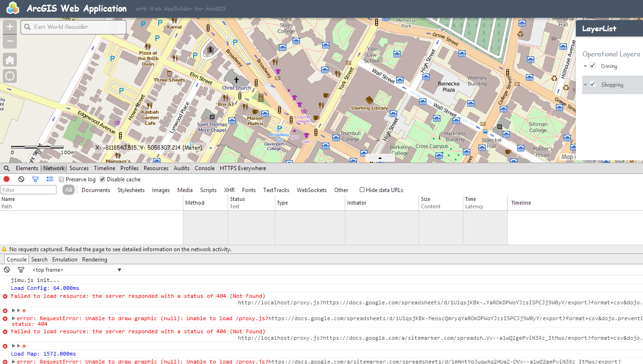Image resolution: width=643 pixels, height=364 pixels.
Task: Enable the Preserve log checkbox
Action: tap(62, 179)
